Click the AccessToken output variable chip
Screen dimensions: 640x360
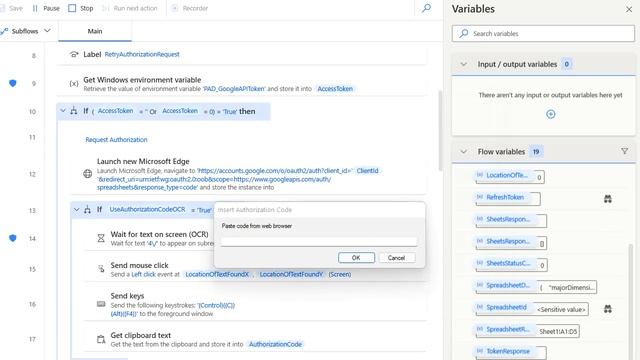pos(335,89)
